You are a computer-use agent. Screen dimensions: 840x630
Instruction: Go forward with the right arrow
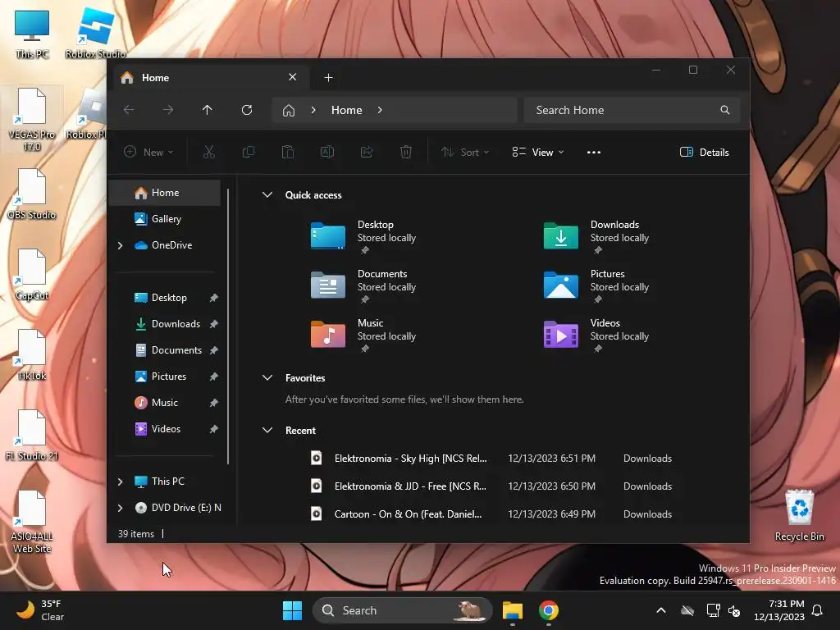(x=168, y=110)
